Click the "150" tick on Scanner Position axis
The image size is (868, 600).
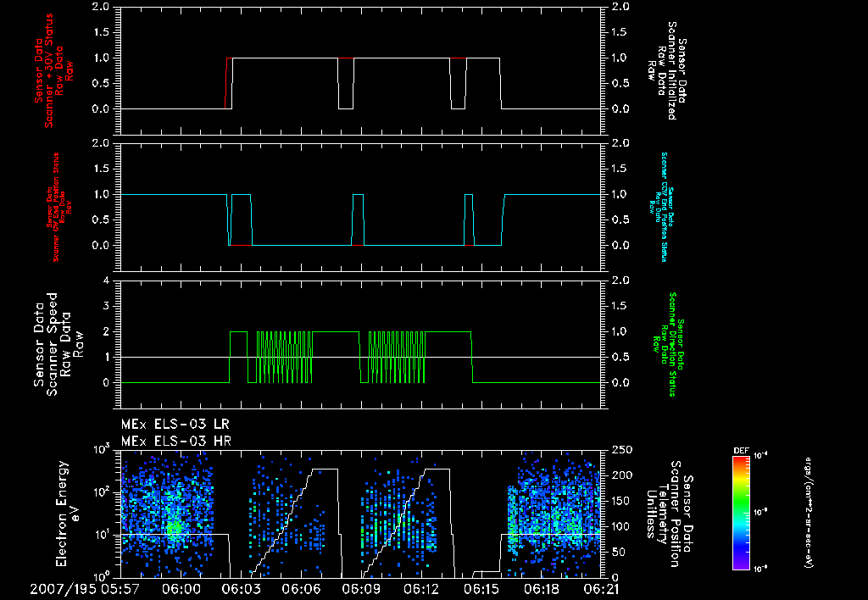click(x=621, y=501)
